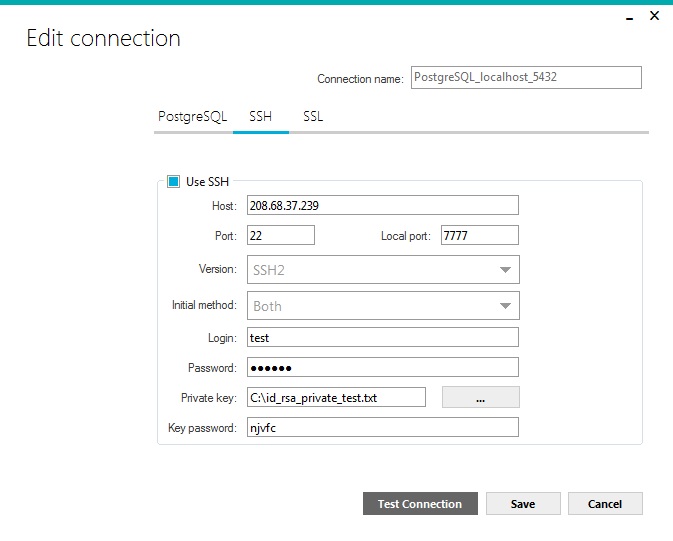Click the Login field with test

[x=383, y=337]
